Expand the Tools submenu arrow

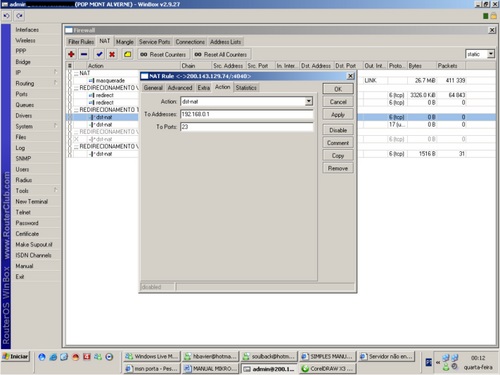[x=55, y=190]
